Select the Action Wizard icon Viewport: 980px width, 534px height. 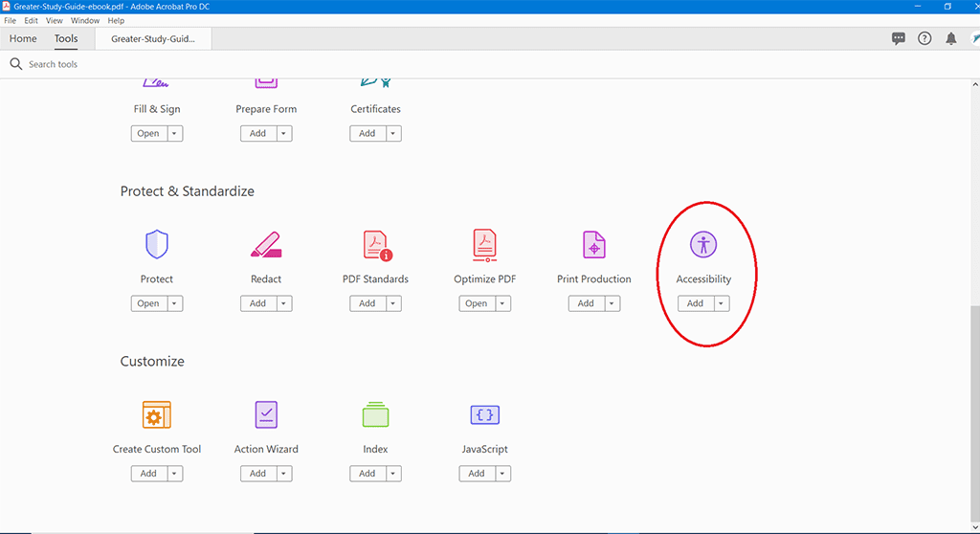pyautogui.click(x=266, y=414)
